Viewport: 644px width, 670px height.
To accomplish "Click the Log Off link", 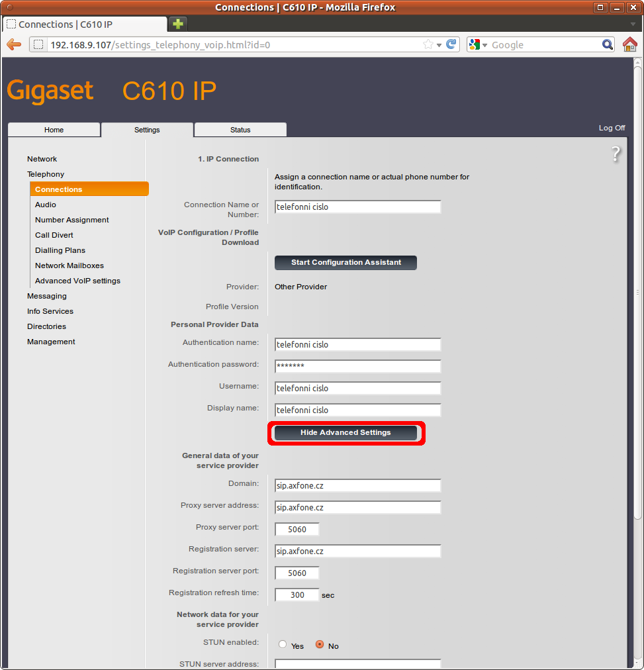I will click(x=611, y=128).
